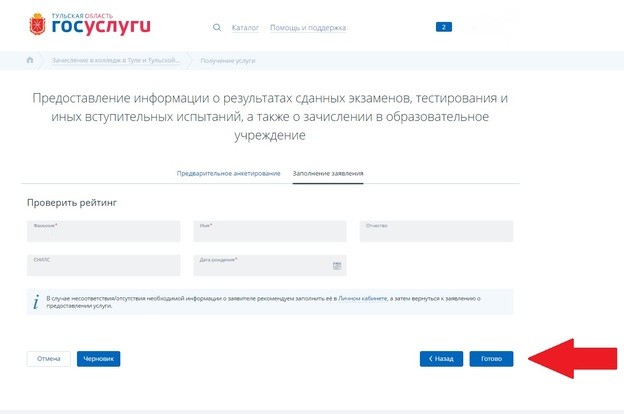Image resolution: width=624 pixels, height=414 pixels.
Task: Click the Фамилия input field
Action: click(103, 231)
